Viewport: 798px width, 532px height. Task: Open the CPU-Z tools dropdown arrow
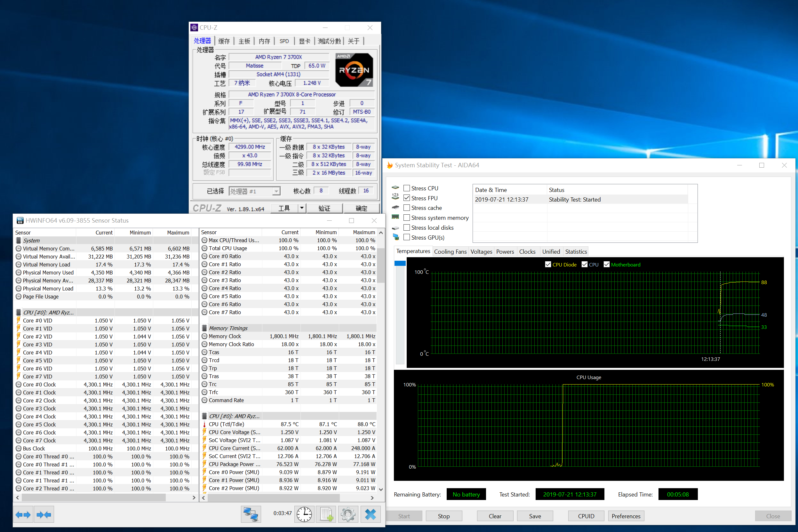coord(302,208)
